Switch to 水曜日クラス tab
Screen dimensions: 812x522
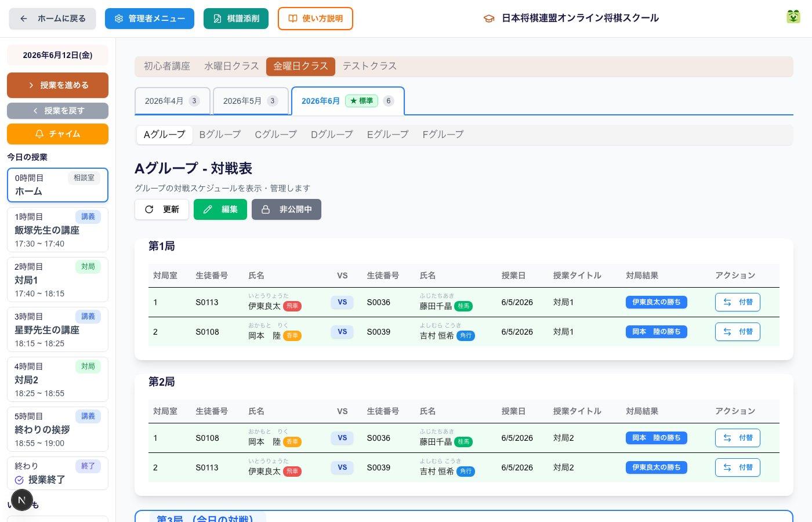click(231, 66)
